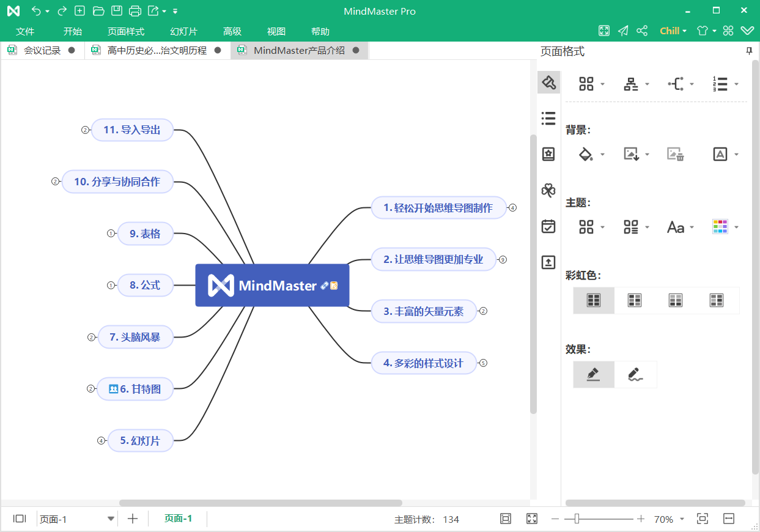Create a new document from the plus-box icon
Screen dimensions: 760x532
pos(79,11)
